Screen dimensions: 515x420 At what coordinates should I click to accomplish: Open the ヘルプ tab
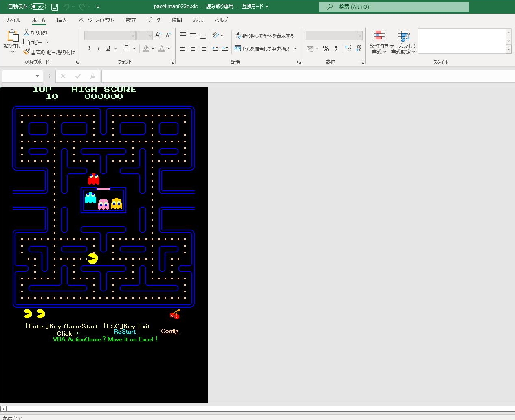[221, 20]
